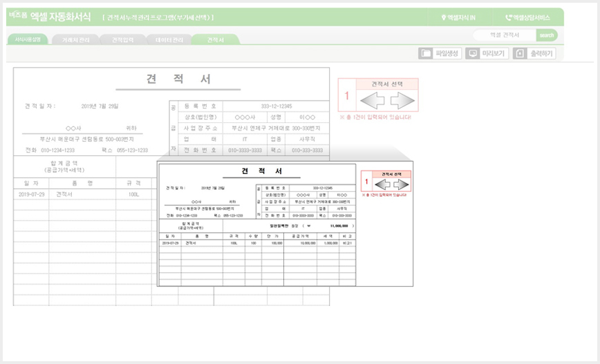Click the left arrow under 견적서 선택
Screen dimensions: 600x364
click(373, 101)
